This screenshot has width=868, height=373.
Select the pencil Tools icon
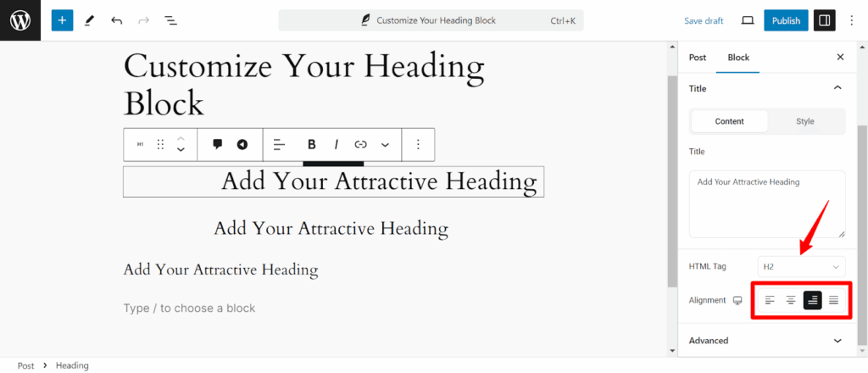click(89, 20)
